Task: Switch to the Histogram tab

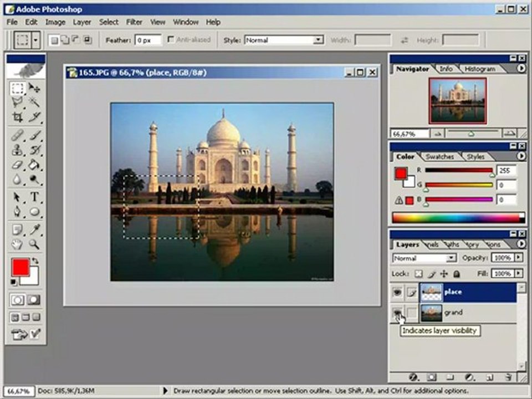Action: [479, 69]
